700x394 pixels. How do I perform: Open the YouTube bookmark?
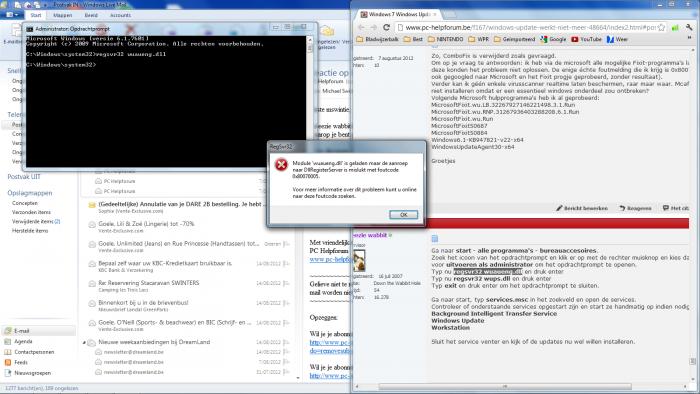pos(587,39)
